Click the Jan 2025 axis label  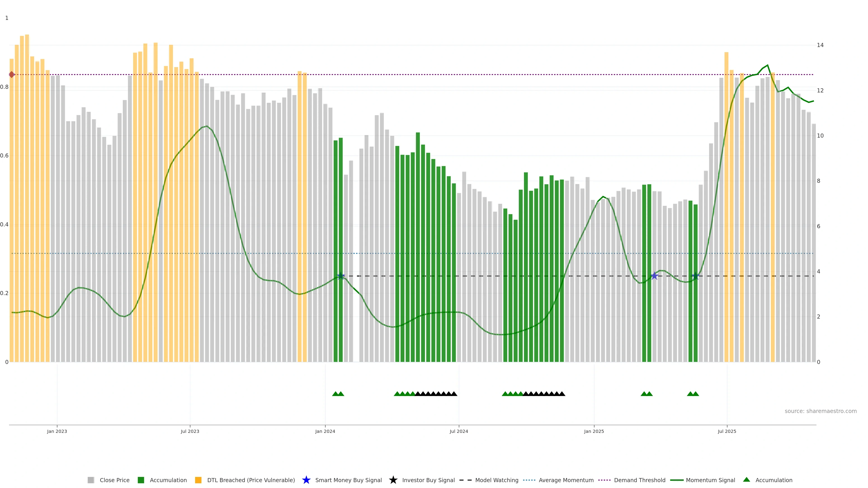(594, 432)
